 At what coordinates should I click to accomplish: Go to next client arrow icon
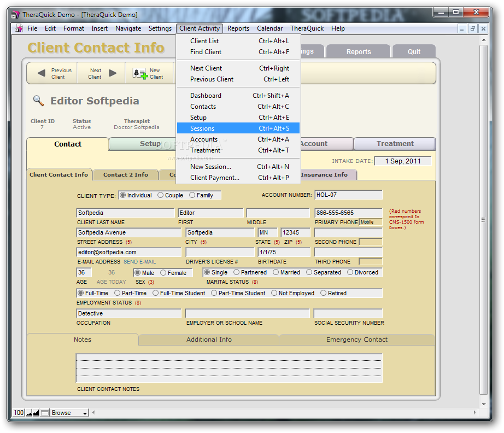113,73
